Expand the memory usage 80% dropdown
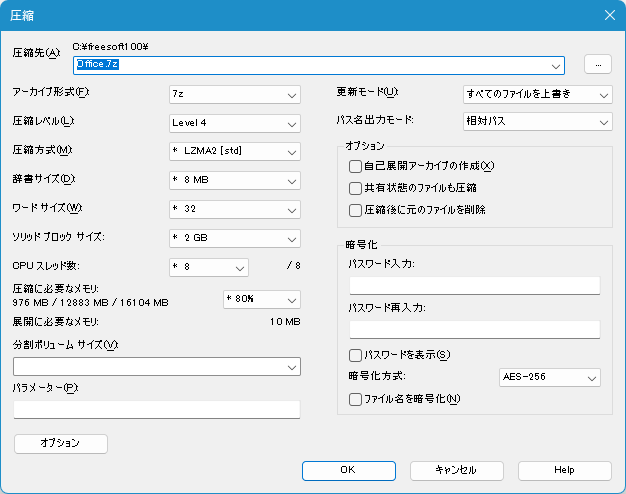 [261, 300]
